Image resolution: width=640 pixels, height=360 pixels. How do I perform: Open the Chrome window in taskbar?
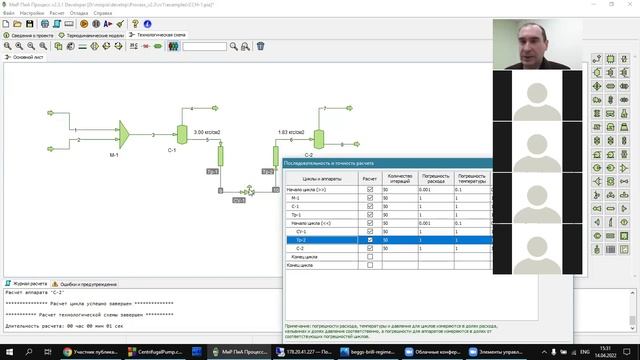click(x=91, y=352)
